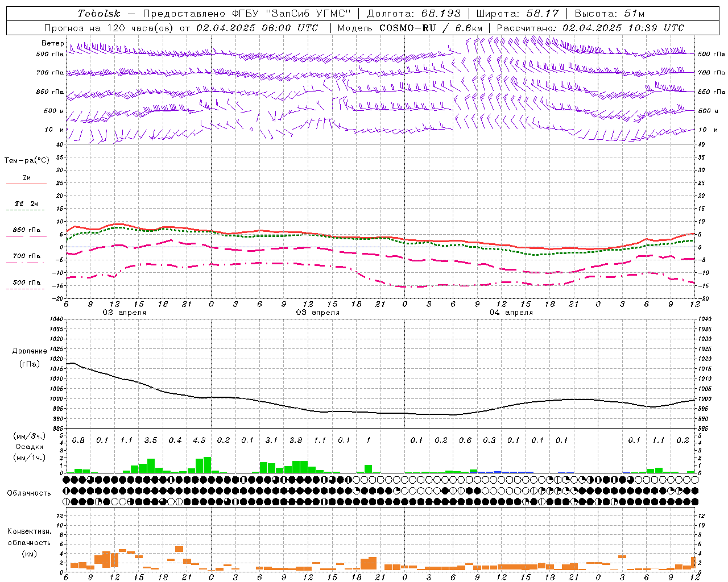Click the 500 гПа entry in temperature legend
This screenshot has height=582, width=728.
point(27,282)
